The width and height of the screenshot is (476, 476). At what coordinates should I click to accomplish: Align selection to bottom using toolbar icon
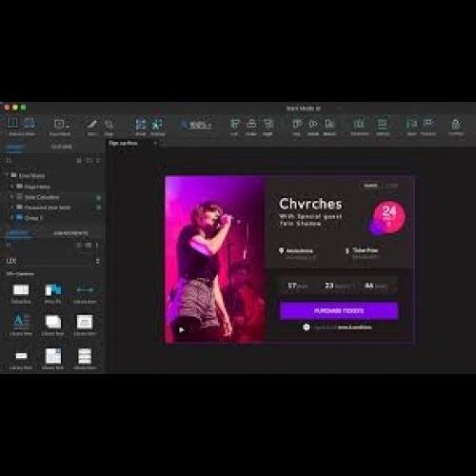329,124
